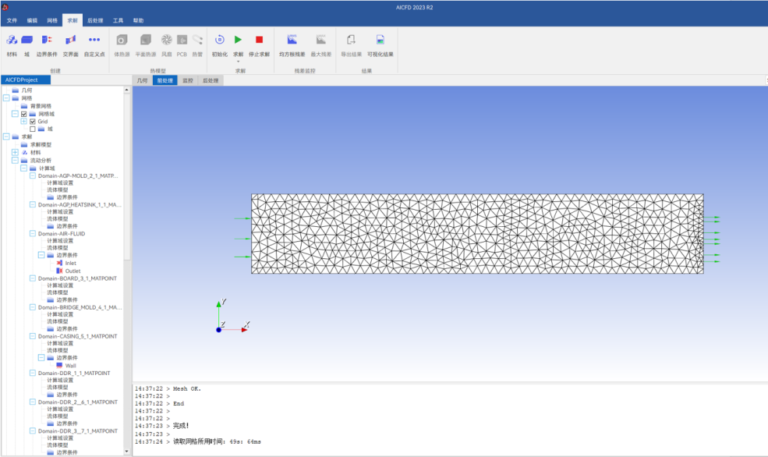768x457 pixels.
Task: Click the application logo in title bar
Action: tap(5, 7)
